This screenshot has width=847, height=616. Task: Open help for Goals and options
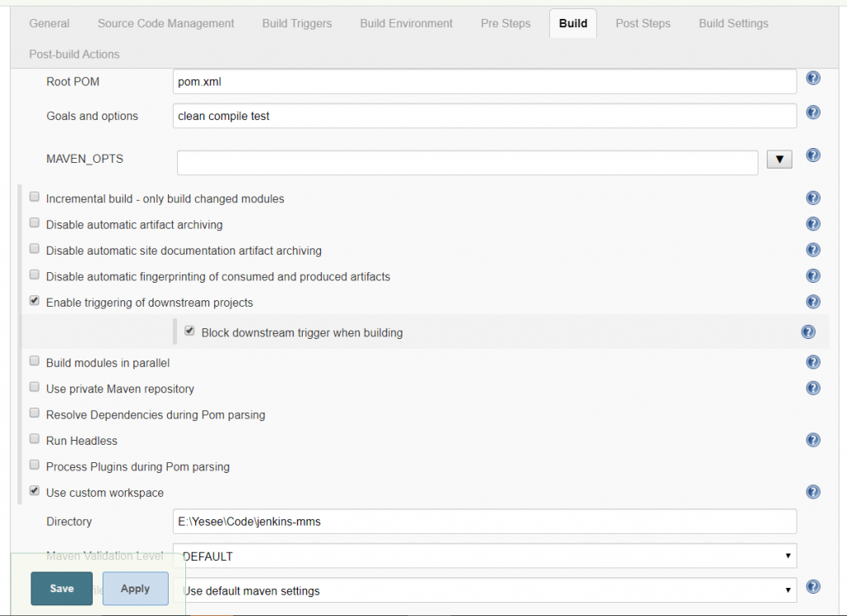pos(813,112)
